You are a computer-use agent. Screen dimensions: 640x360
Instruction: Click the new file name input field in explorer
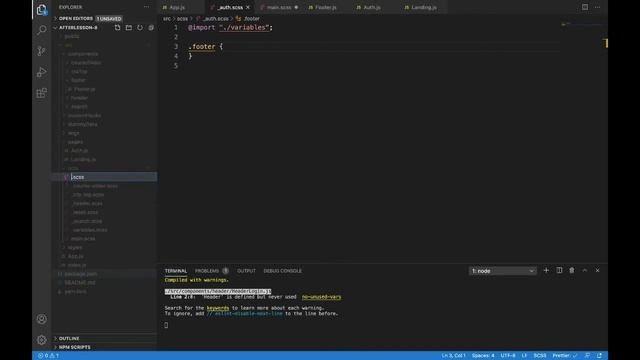[113, 177]
